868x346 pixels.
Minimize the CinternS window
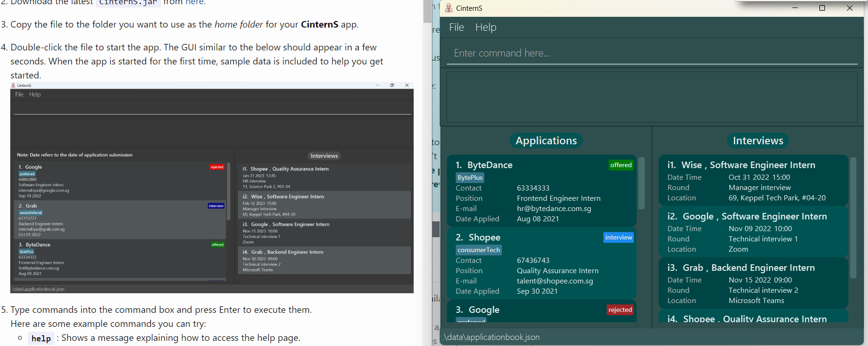click(795, 8)
